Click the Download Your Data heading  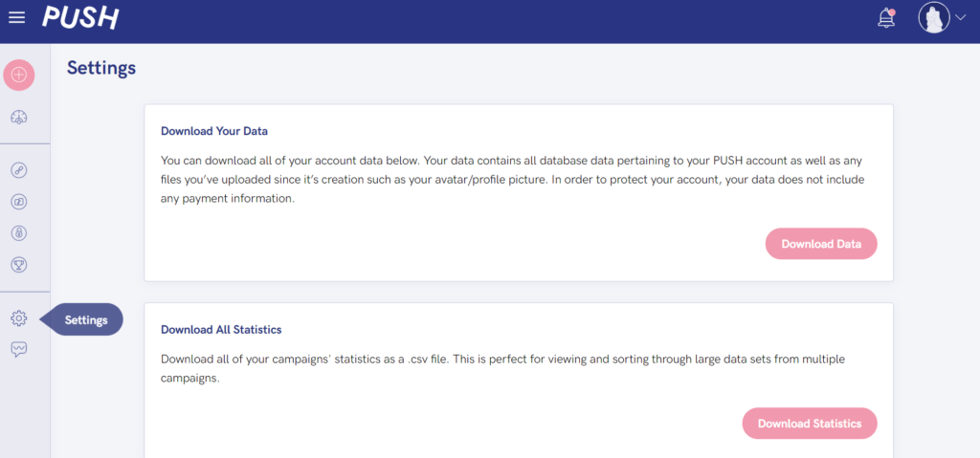[214, 131]
